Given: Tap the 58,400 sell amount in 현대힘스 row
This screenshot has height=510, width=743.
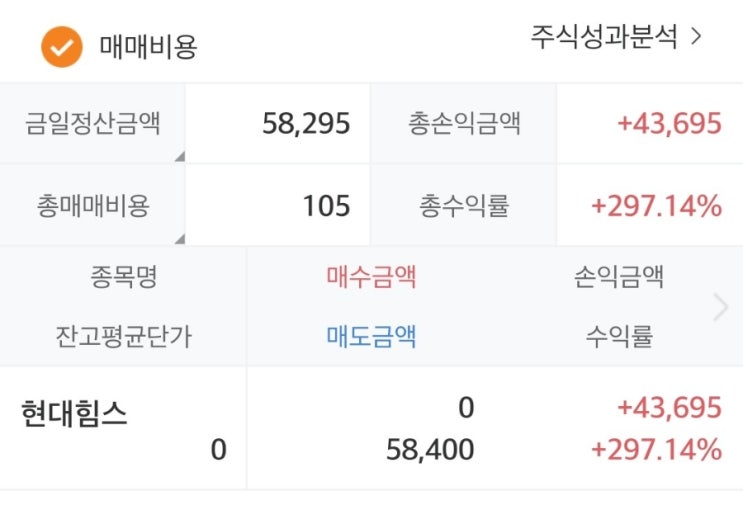Looking at the screenshot, I should [x=430, y=450].
